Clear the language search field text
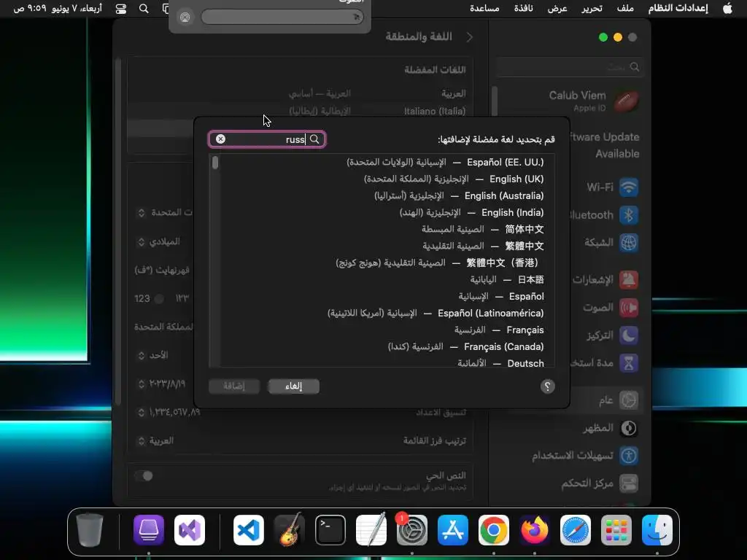 point(220,139)
